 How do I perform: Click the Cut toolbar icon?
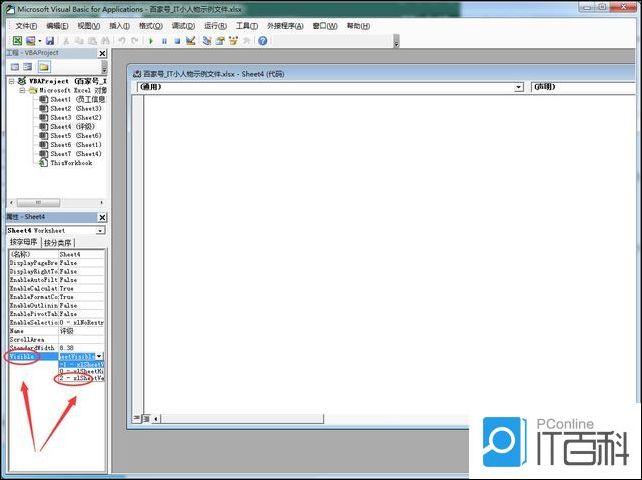[x=66, y=41]
